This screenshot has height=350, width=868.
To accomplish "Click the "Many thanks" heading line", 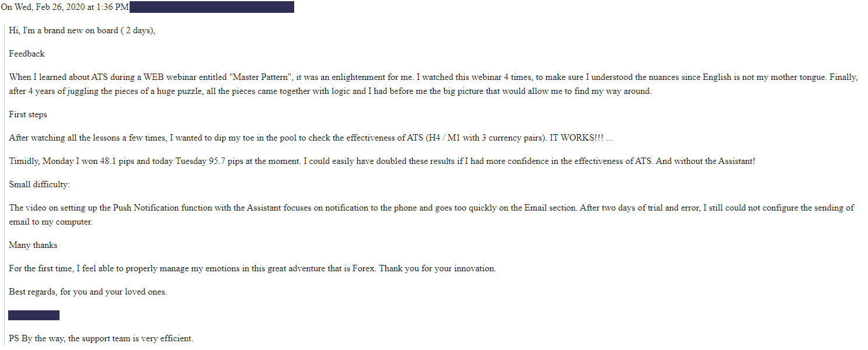I will [33, 245].
